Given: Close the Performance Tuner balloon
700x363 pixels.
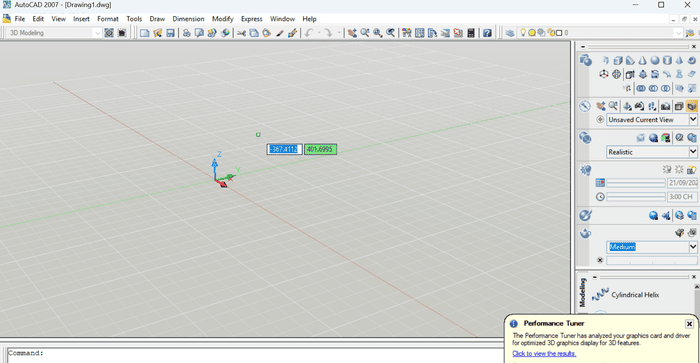Looking at the screenshot, I should (689, 324).
